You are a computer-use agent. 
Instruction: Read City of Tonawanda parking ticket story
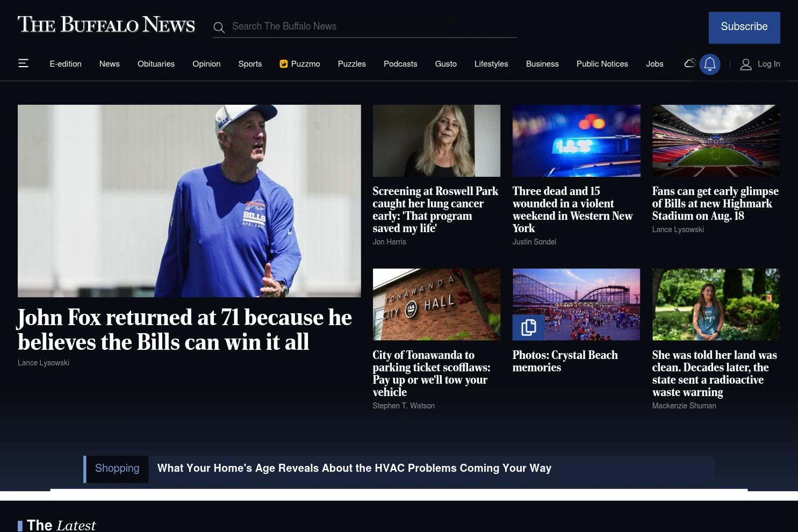432,373
